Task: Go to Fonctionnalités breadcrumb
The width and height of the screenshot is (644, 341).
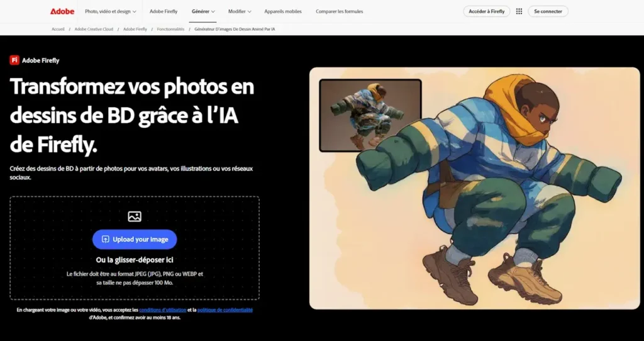Action: click(170, 29)
